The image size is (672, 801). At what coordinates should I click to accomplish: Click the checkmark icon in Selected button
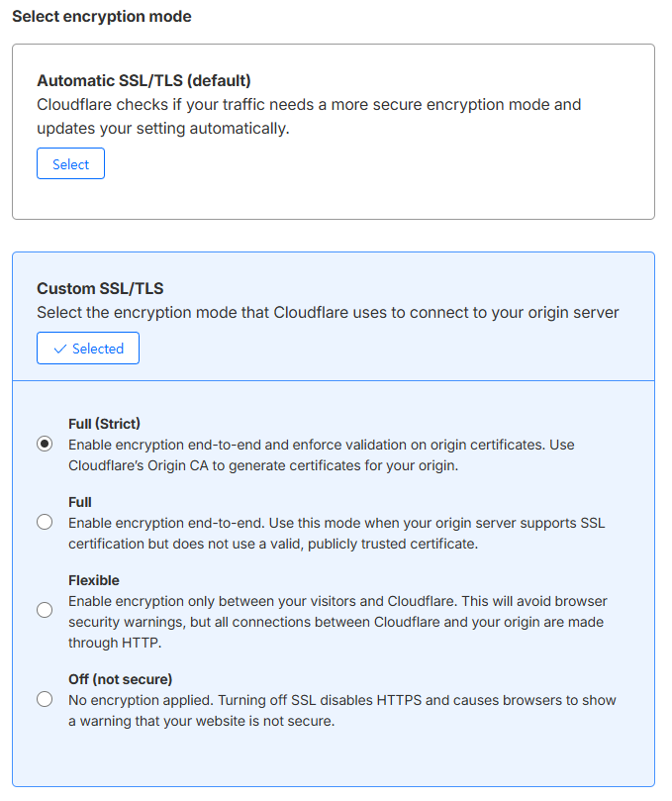pos(60,349)
